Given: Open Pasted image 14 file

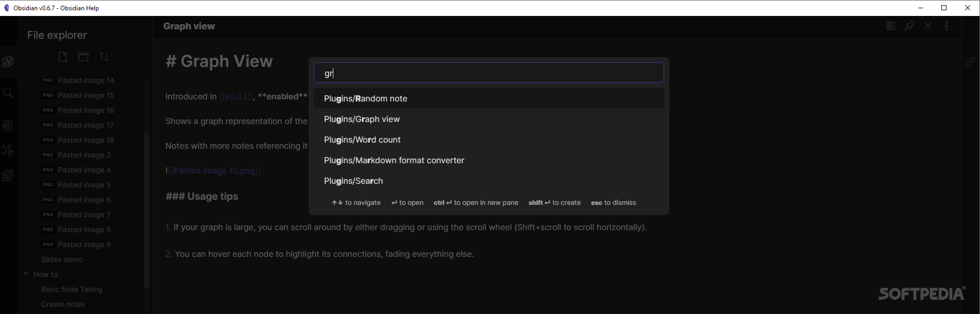Looking at the screenshot, I should [x=86, y=80].
